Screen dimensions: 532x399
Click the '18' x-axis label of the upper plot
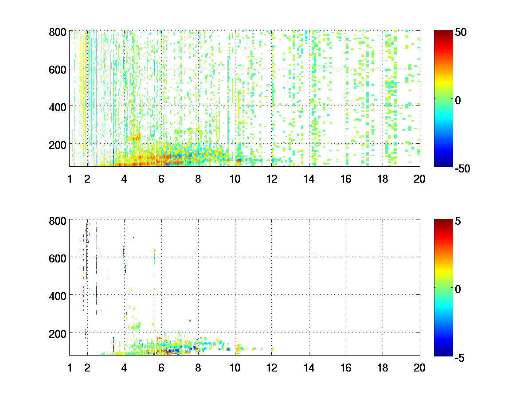[383, 179]
